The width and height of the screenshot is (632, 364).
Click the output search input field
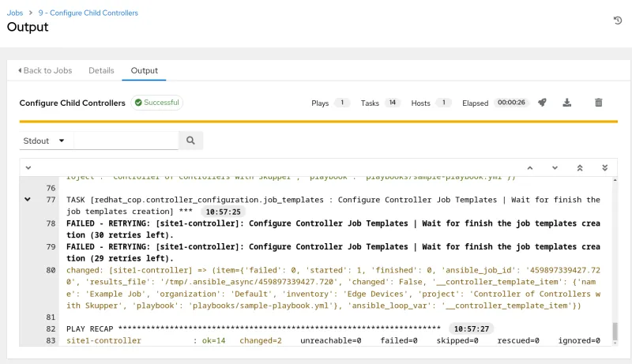click(x=126, y=141)
